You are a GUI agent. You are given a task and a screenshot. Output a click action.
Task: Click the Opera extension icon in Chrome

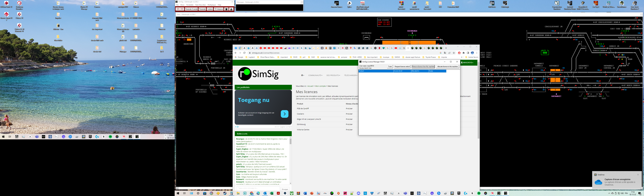(x=459, y=53)
